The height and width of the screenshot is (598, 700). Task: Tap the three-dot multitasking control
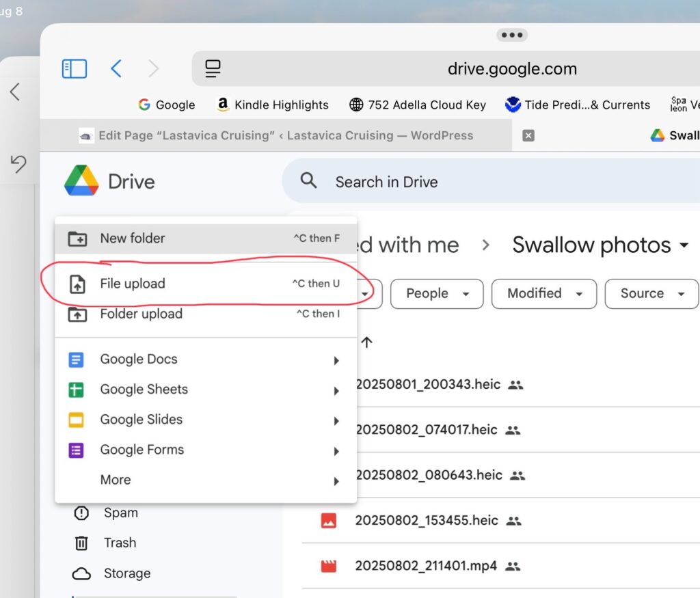coord(512,35)
